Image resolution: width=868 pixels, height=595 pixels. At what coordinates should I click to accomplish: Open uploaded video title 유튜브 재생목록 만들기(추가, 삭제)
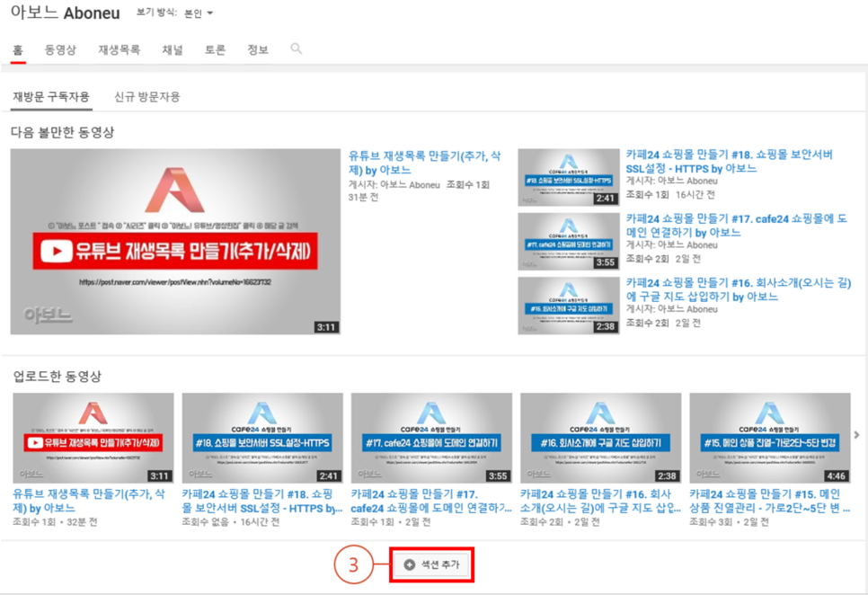pyautogui.click(x=89, y=501)
